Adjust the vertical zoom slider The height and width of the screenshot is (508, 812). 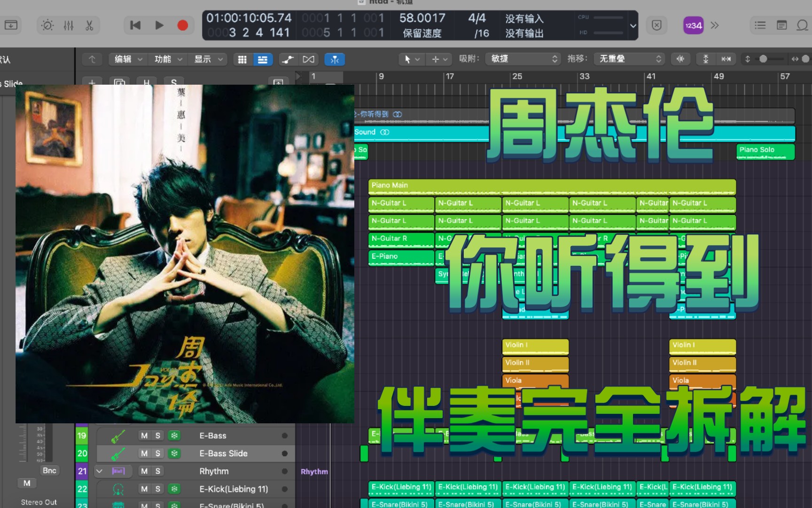click(764, 59)
